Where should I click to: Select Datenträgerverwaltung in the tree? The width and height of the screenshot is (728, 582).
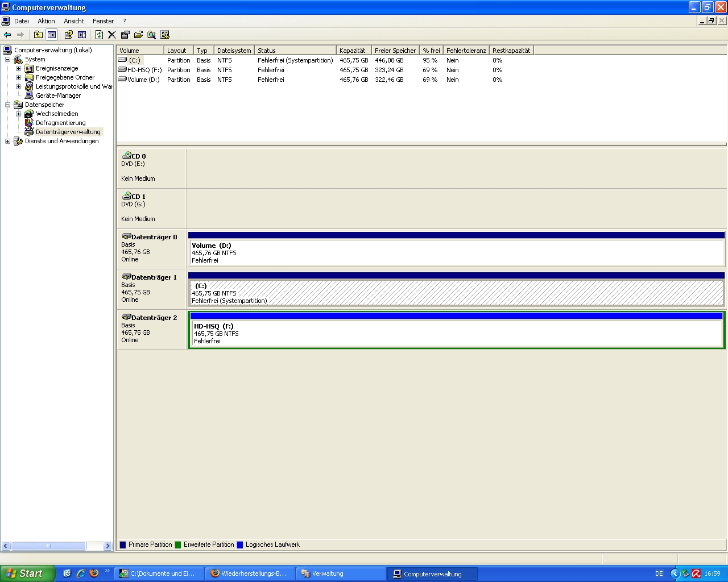(68, 132)
